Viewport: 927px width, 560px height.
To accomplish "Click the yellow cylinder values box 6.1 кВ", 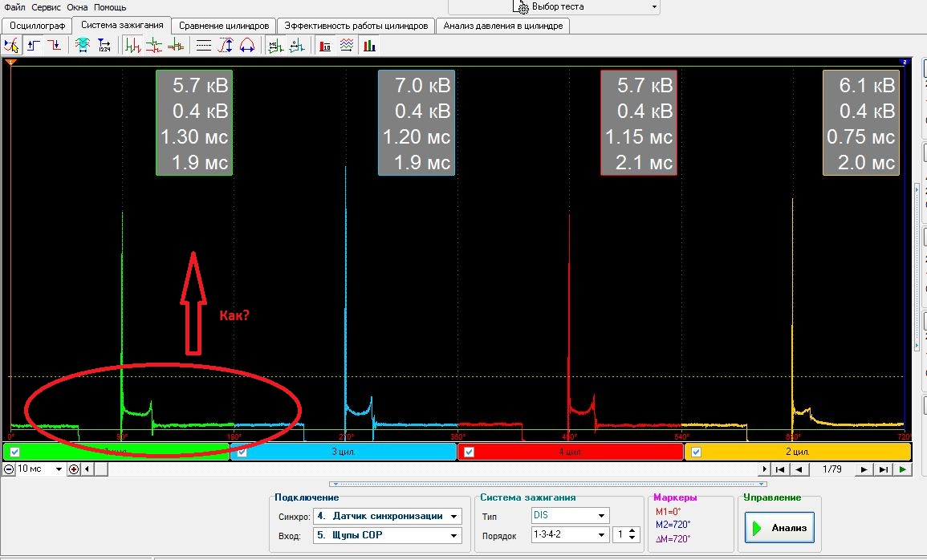I will coord(861,123).
